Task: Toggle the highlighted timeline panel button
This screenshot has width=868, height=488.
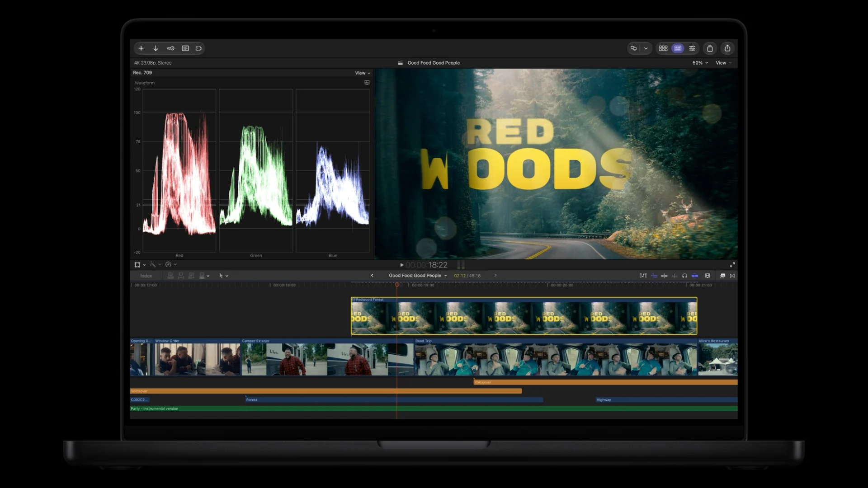Action: [x=678, y=48]
